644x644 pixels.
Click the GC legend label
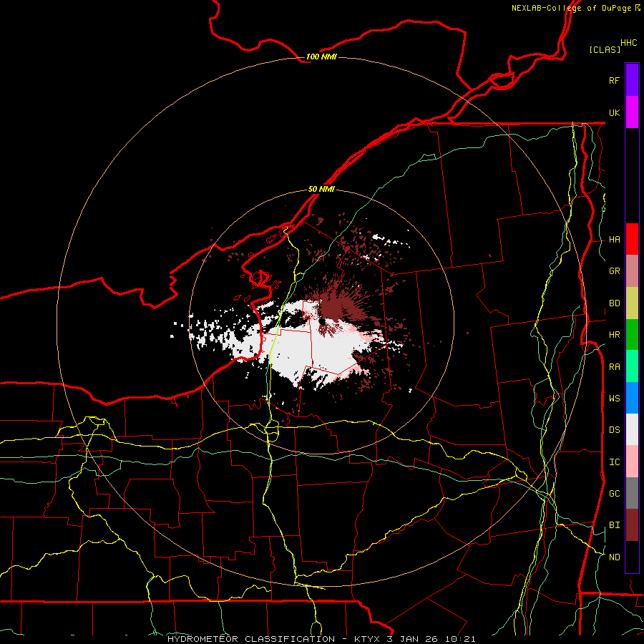[x=615, y=494]
